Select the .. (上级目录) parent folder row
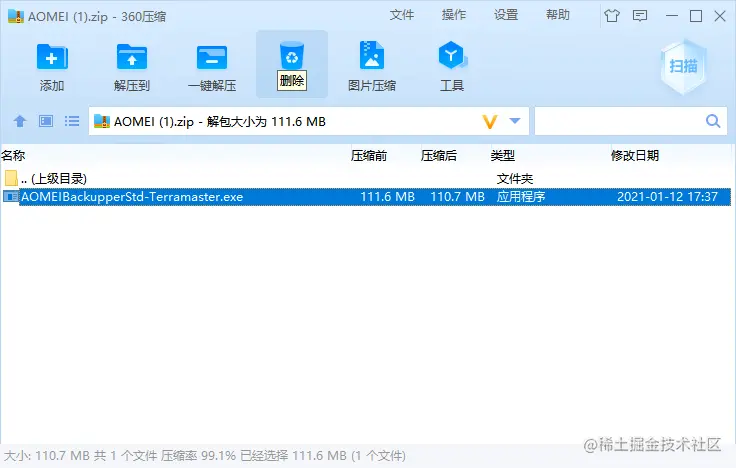 [x=366, y=178]
